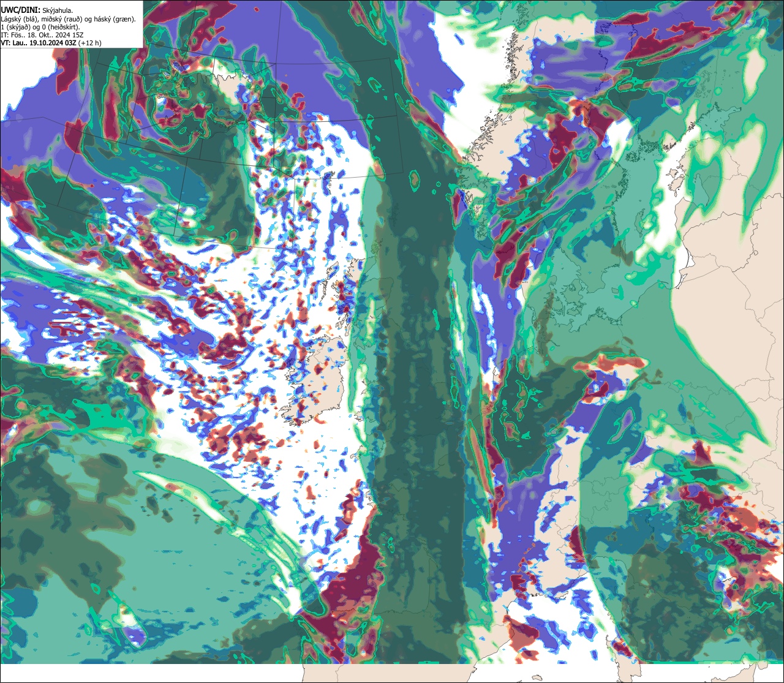Click the '1 (skýjað) og 0 (heiðskírt).' line

coord(40,27)
